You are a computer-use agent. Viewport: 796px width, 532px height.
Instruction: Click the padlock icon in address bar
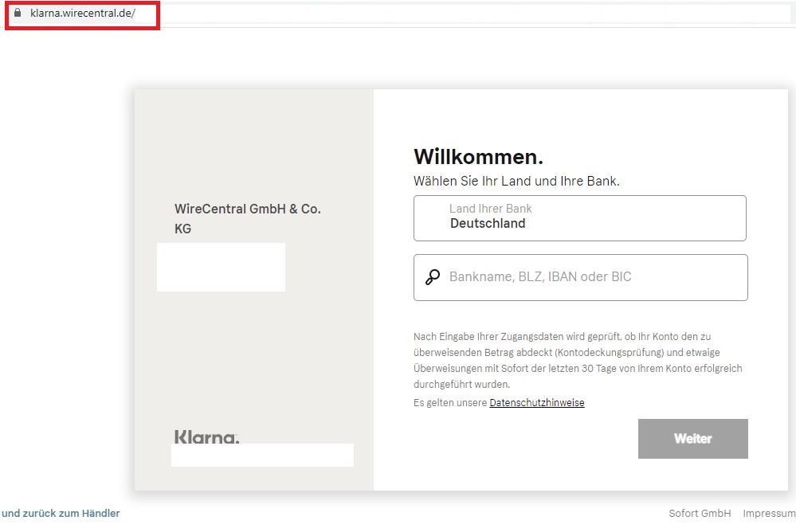(x=18, y=13)
